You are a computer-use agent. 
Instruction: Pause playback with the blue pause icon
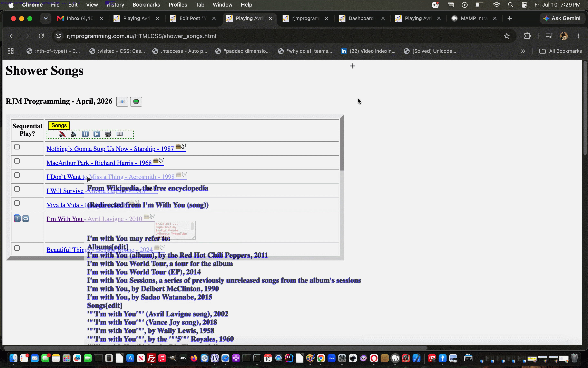pyautogui.click(x=85, y=134)
